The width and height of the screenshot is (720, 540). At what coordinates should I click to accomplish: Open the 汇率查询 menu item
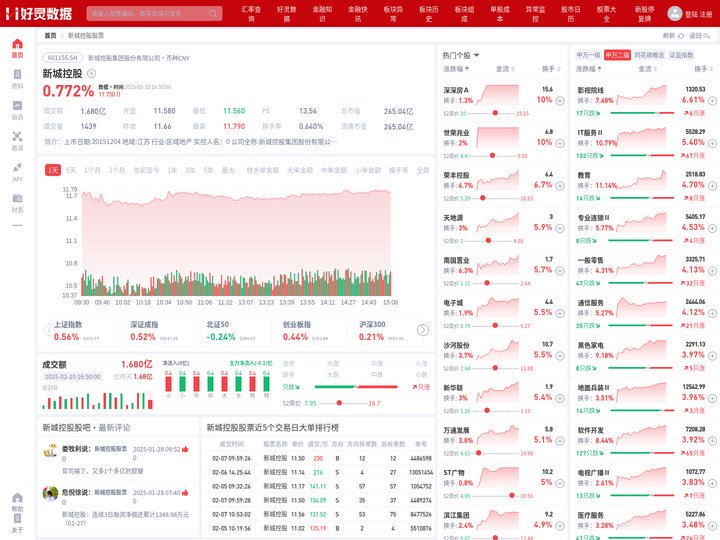click(251, 14)
